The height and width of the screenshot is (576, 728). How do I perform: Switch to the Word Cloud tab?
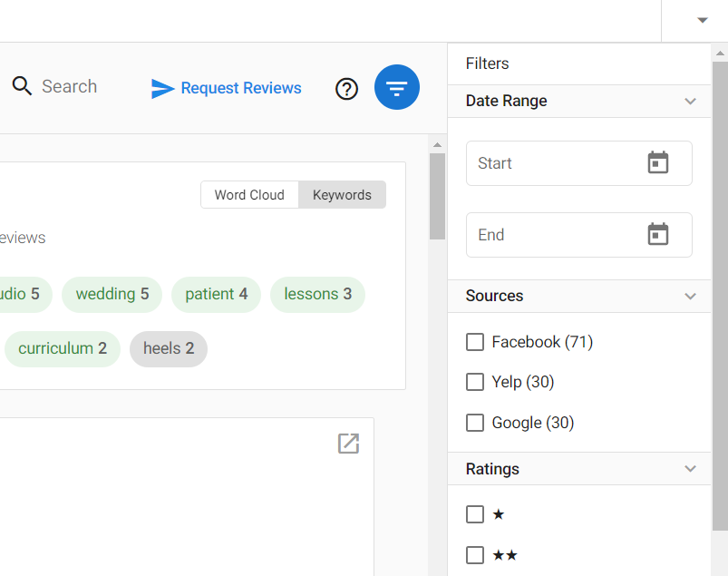(250, 195)
